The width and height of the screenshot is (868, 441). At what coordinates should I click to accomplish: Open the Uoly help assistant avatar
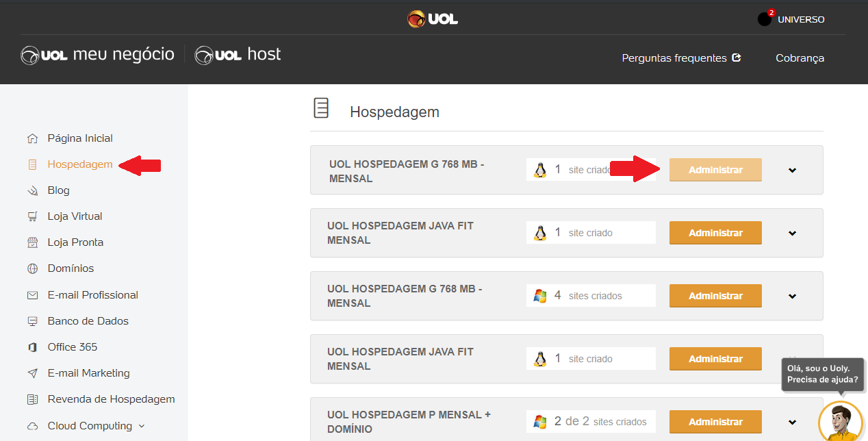tap(840, 420)
